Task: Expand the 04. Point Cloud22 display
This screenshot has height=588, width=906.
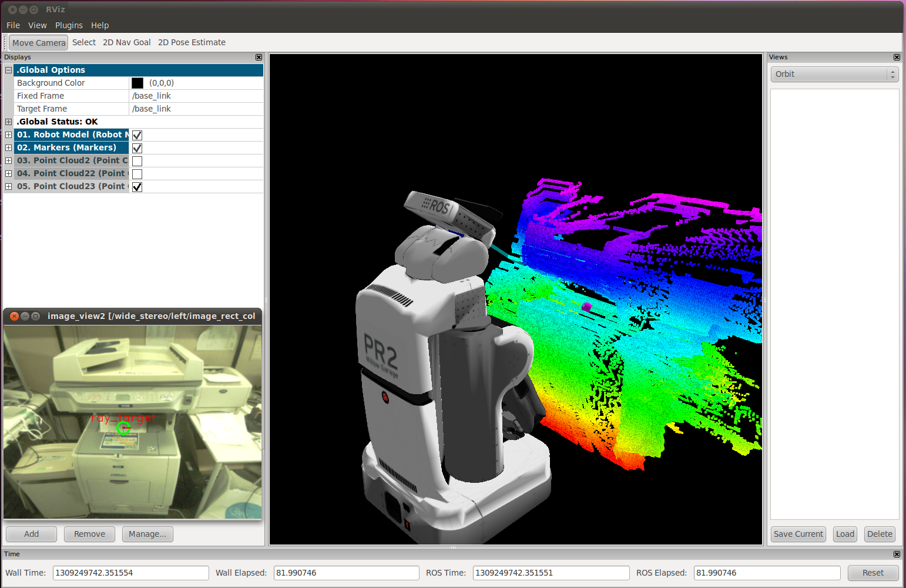Action: click(8, 173)
